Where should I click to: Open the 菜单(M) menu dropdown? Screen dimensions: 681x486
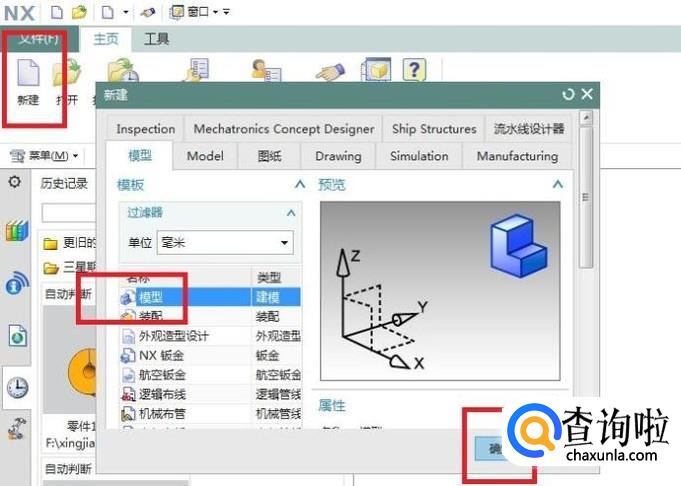click(x=44, y=155)
